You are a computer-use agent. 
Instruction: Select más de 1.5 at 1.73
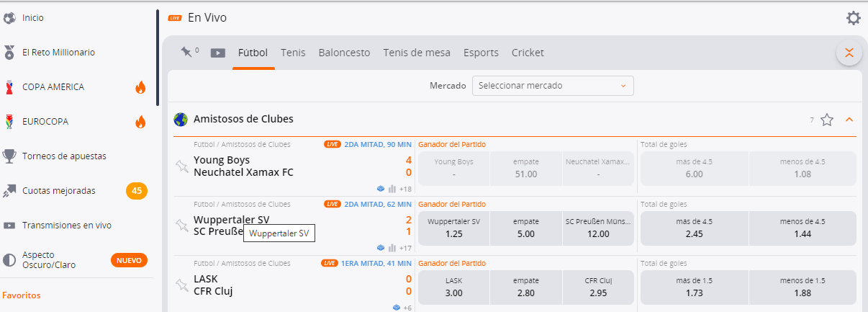[695, 288]
